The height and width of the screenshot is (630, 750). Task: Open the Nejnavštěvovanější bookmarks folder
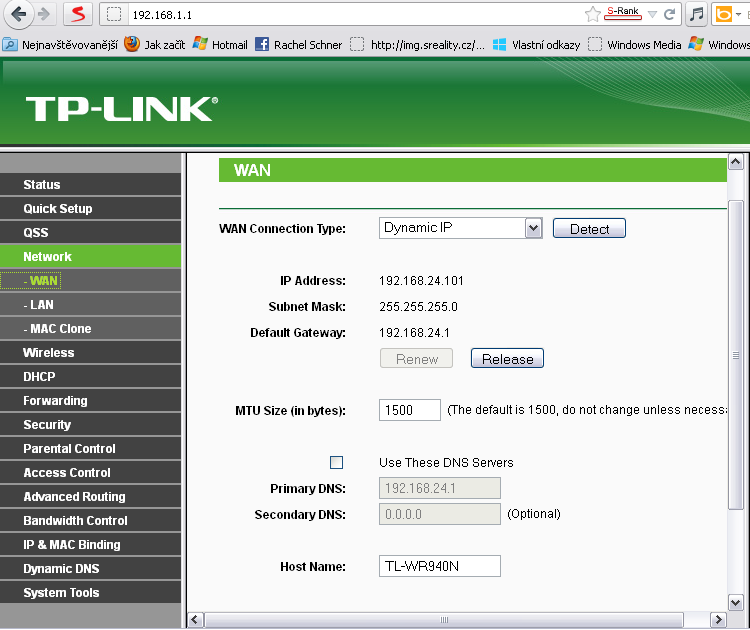click(x=60, y=45)
